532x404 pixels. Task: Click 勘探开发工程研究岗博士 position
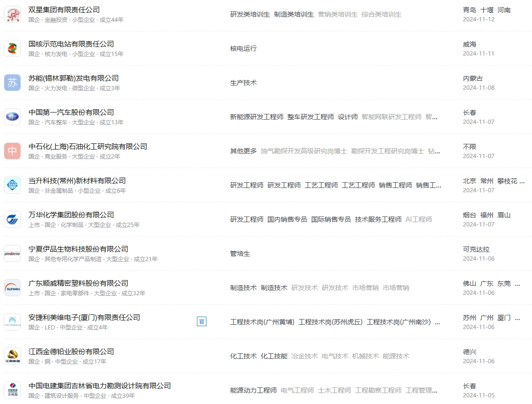[x=387, y=151]
